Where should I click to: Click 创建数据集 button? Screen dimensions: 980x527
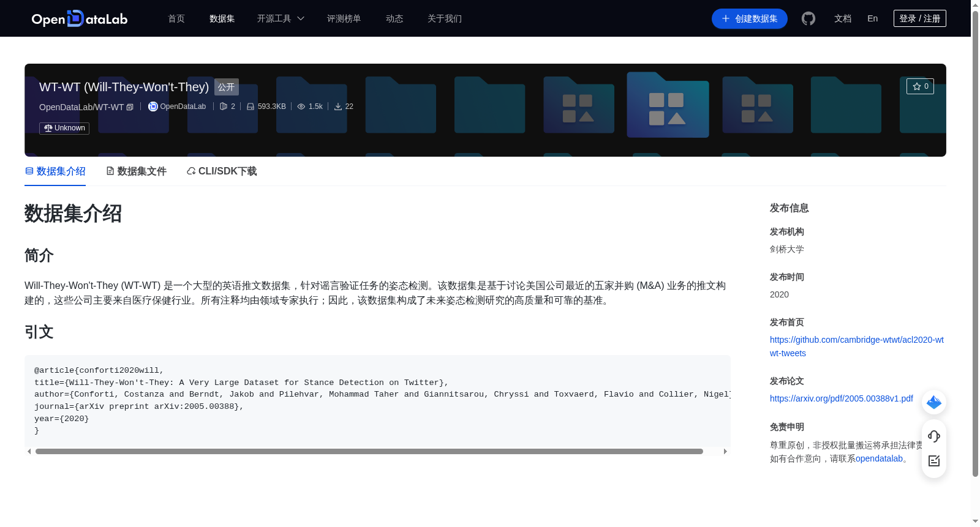coord(750,19)
